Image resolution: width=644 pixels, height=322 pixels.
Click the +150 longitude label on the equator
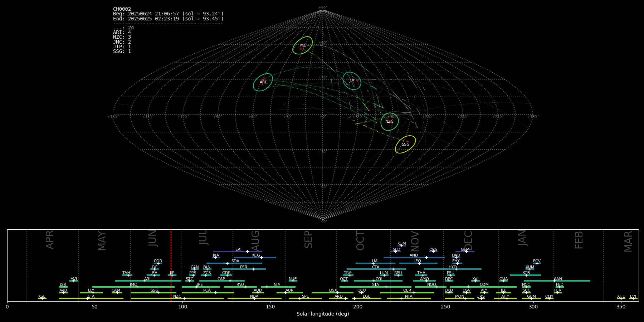point(147,117)
